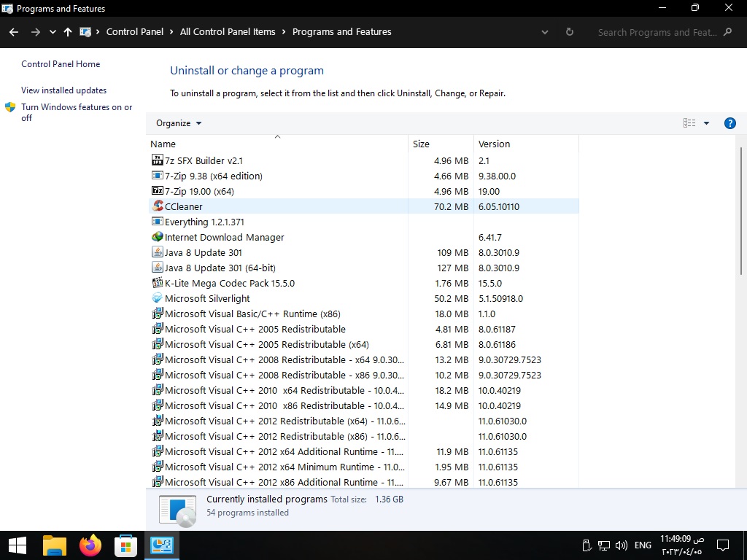Screen dimensions: 747x560
Task: Click the help question mark icon
Action: click(729, 123)
